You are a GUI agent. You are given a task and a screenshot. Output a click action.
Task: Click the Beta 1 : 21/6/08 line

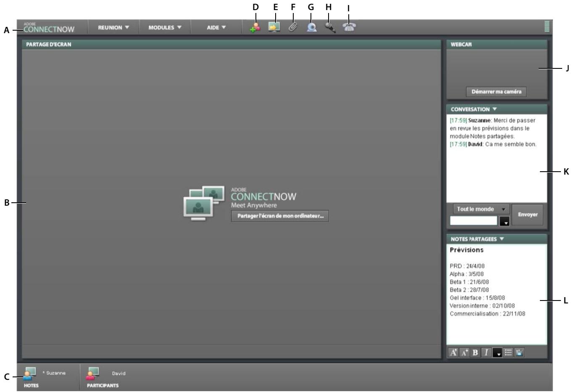[469, 282]
